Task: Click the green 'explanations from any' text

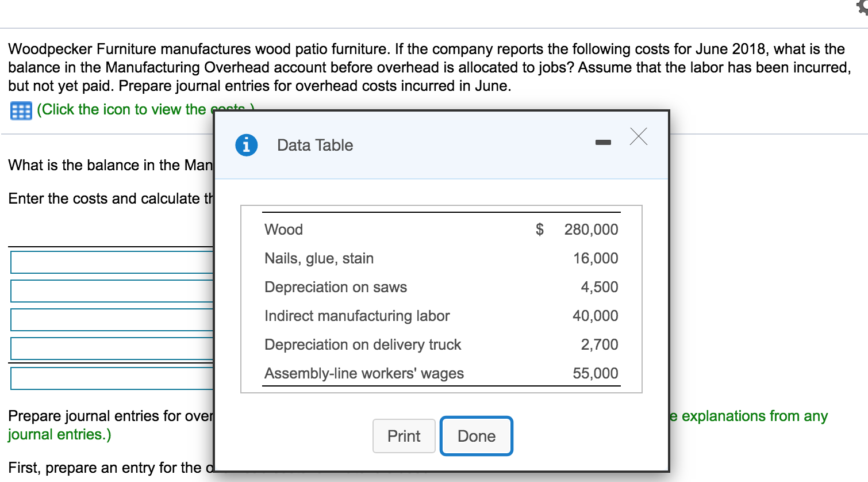Action: 755,416
